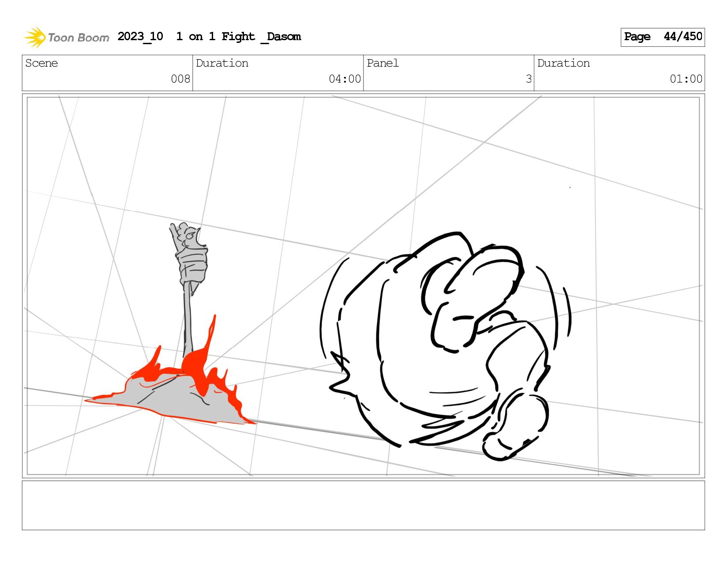Viewport: 728px width, 563px height.
Task: Select the project title '2023_10 1 on 1 Fight _Dasom'
Action: click(x=209, y=37)
